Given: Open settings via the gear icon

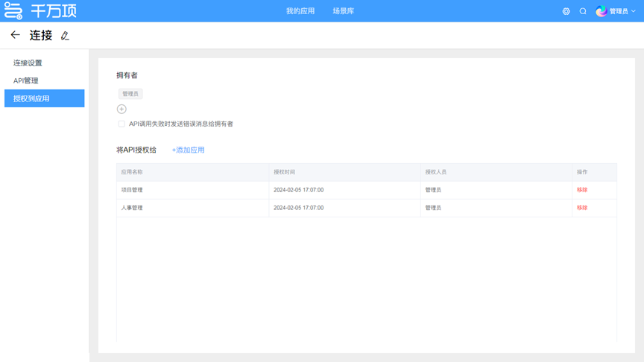Looking at the screenshot, I should 566,11.
